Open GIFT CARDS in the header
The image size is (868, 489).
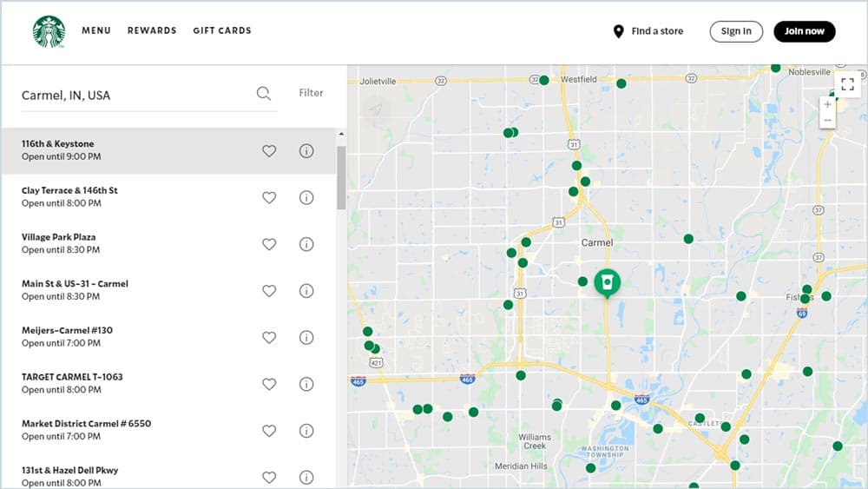click(x=222, y=30)
